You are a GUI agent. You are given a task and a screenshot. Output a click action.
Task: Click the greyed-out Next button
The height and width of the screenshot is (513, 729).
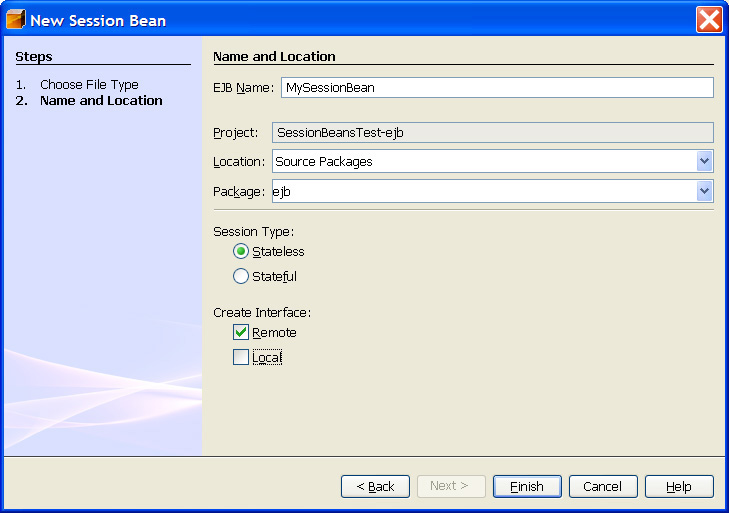pyautogui.click(x=450, y=486)
